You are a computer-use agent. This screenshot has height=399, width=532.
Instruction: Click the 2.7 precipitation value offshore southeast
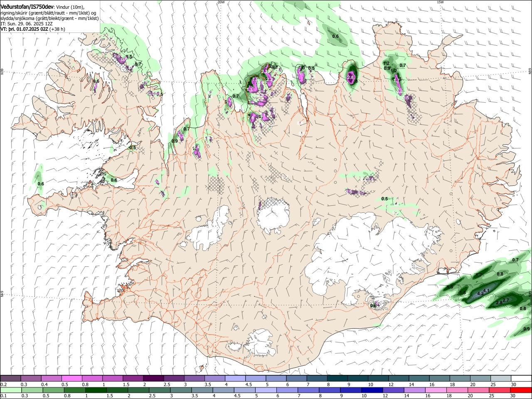coord(506,300)
